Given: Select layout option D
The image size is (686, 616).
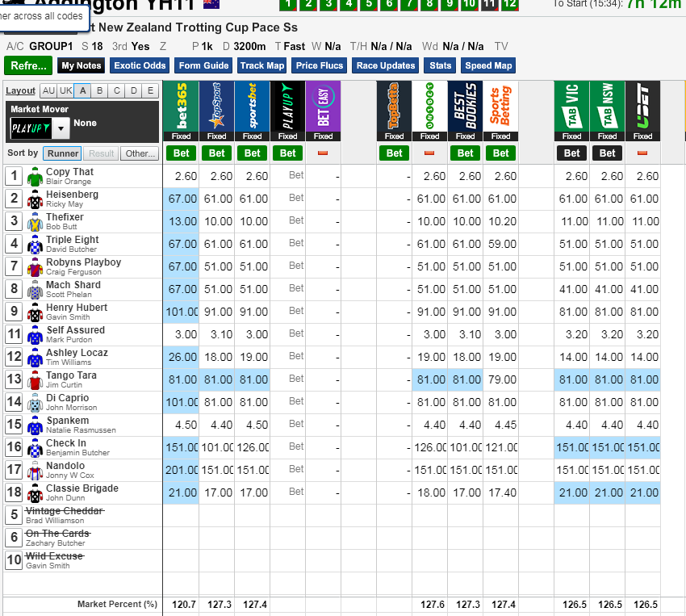Looking at the screenshot, I should [x=134, y=90].
